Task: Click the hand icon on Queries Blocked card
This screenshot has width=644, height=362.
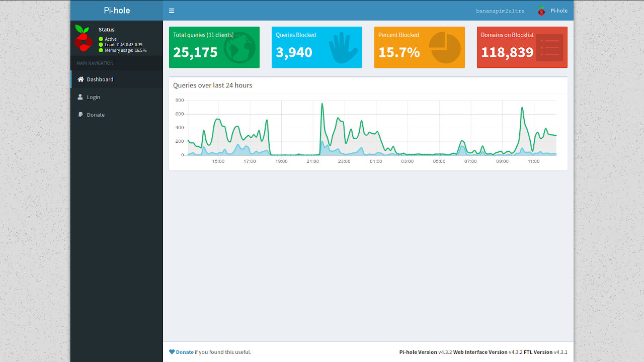Action: coord(343,48)
